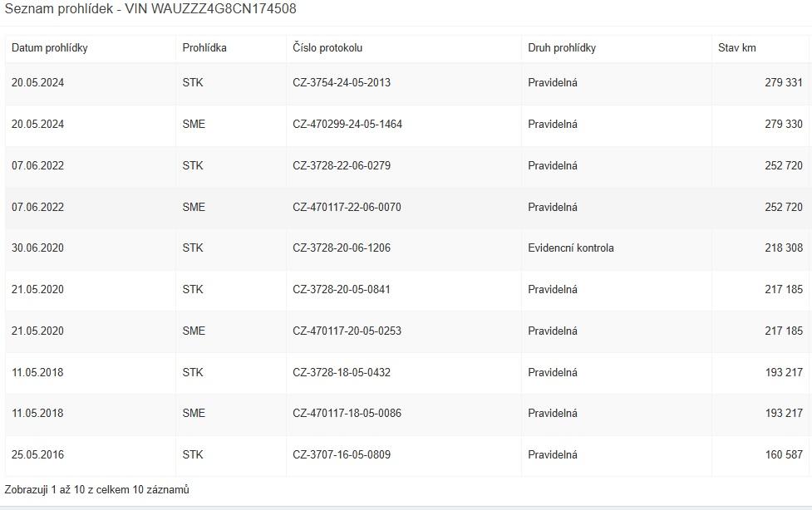Click the Druh prohlídky column header
The height and width of the screenshot is (510, 812).
click(562, 48)
